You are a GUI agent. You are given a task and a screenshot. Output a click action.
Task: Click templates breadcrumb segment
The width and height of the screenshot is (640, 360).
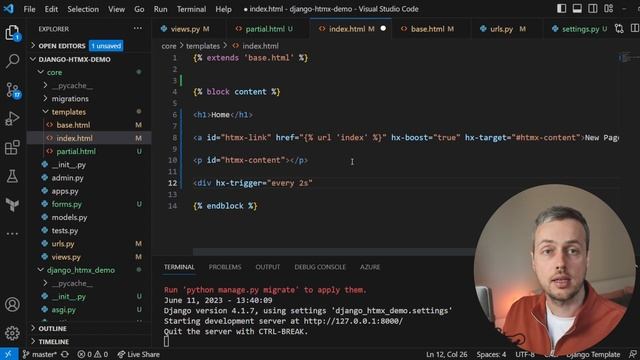click(203, 46)
